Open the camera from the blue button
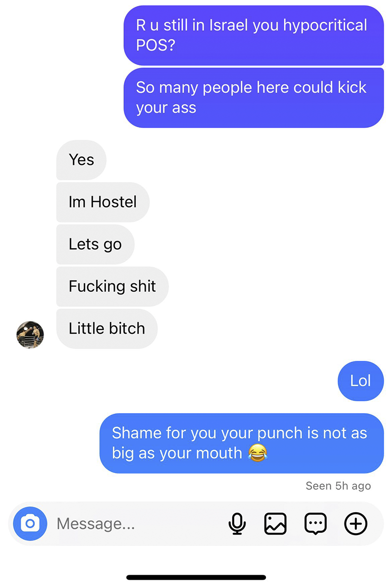 click(x=30, y=524)
